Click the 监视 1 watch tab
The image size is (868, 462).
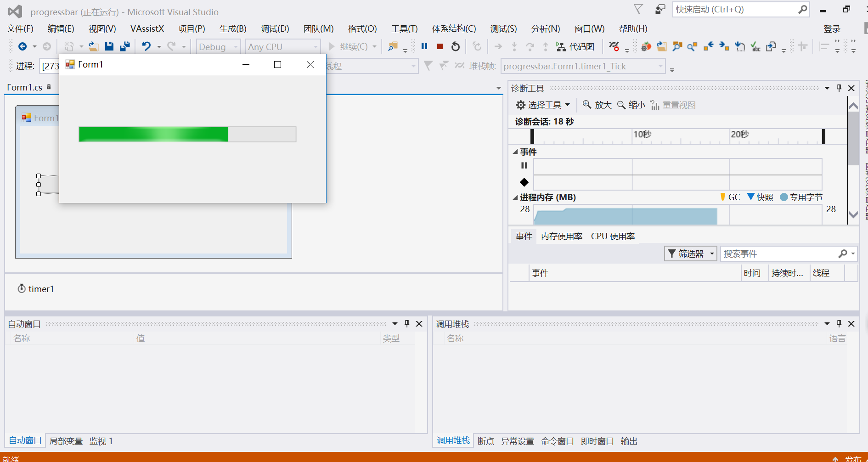[x=101, y=441]
